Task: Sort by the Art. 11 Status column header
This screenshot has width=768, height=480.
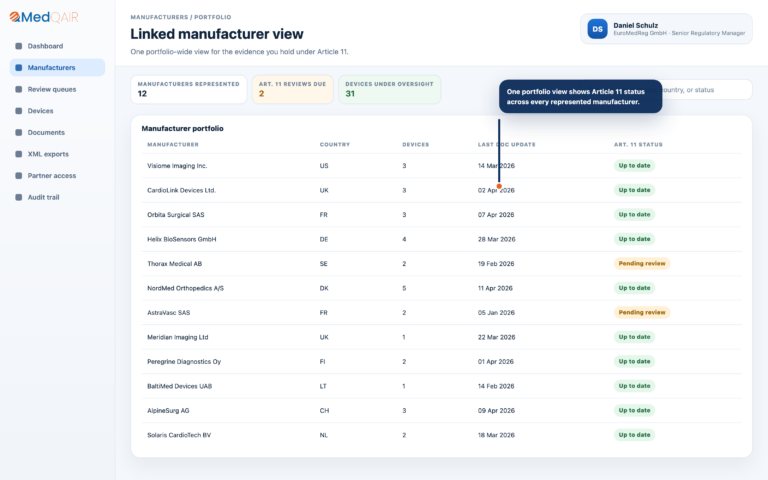Action: (638, 144)
